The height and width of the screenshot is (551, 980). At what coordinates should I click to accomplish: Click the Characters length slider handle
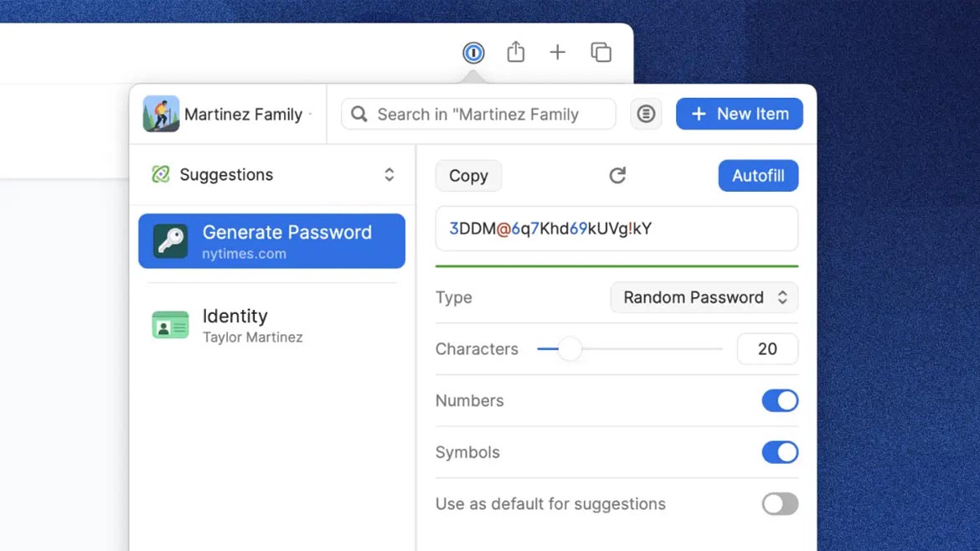(570, 349)
